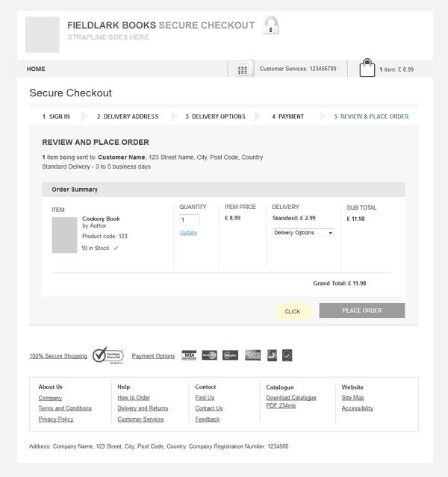Viewport: 448px width, 477px height.
Task: Go back to the Delivery Address step
Action: (x=128, y=116)
